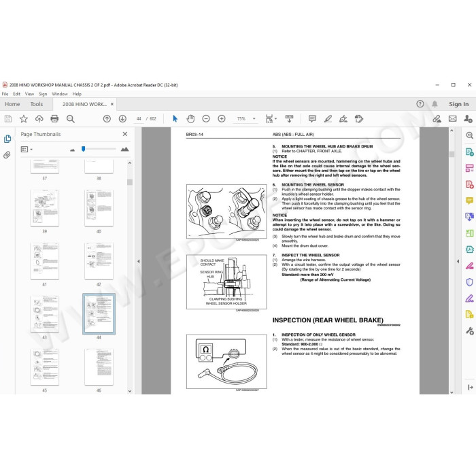Open the Sign menu
This screenshot has height=476, width=476.
[43, 94]
